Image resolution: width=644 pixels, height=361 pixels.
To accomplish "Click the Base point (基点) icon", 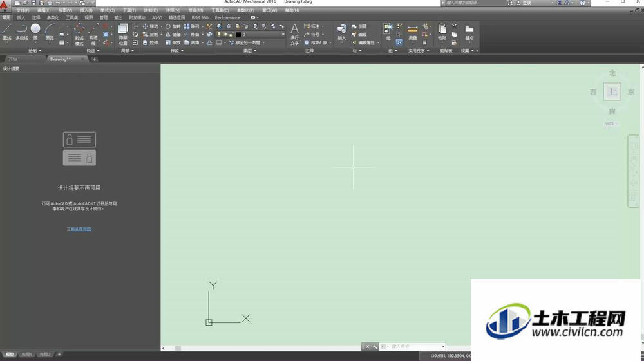I will point(469,32).
